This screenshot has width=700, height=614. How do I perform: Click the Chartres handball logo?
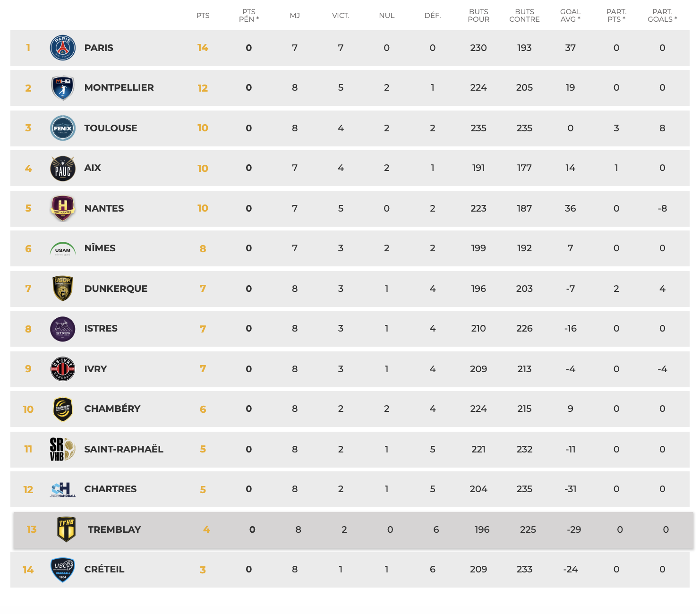(63, 490)
